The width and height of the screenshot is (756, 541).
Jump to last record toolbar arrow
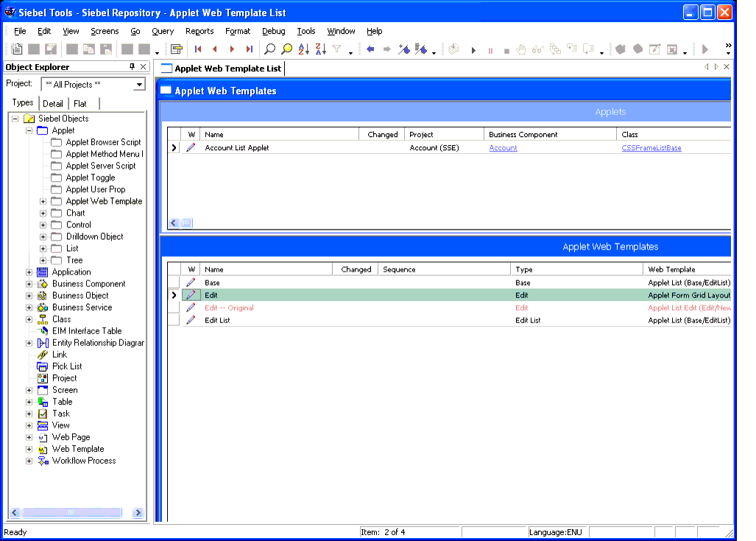point(249,49)
